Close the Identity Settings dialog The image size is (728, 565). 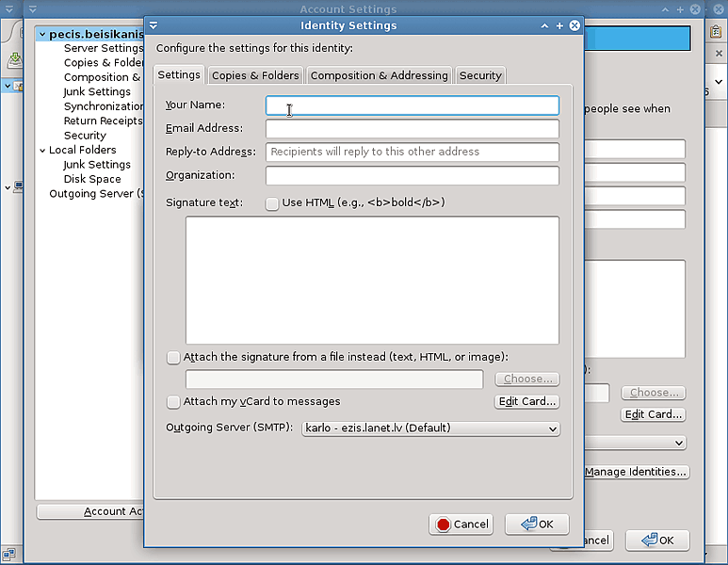pyautogui.click(x=574, y=25)
